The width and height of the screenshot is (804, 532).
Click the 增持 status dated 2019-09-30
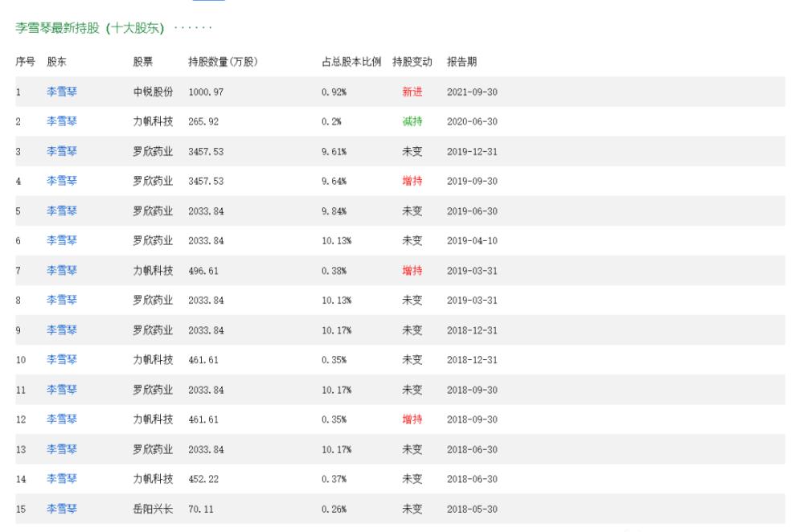click(x=412, y=181)
